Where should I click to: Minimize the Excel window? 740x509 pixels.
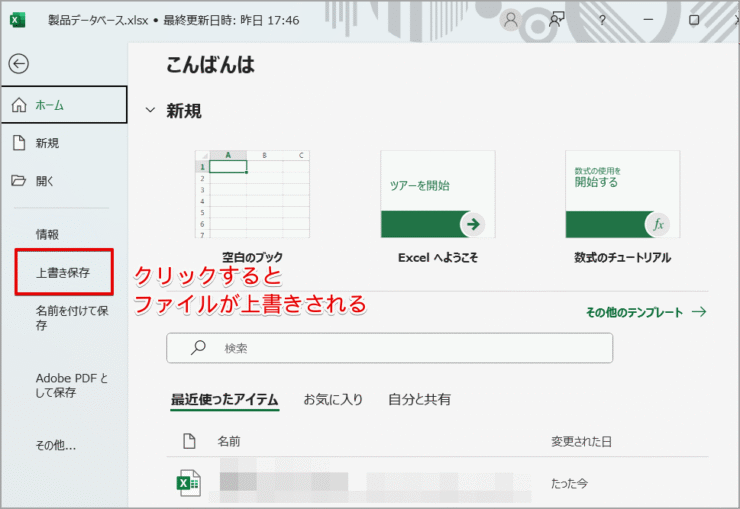click(x=648, y=20)
